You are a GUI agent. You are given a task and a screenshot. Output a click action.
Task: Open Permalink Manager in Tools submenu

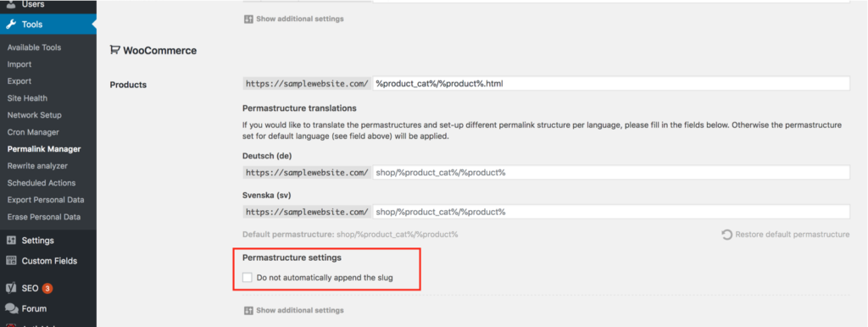tap(44, 149)
